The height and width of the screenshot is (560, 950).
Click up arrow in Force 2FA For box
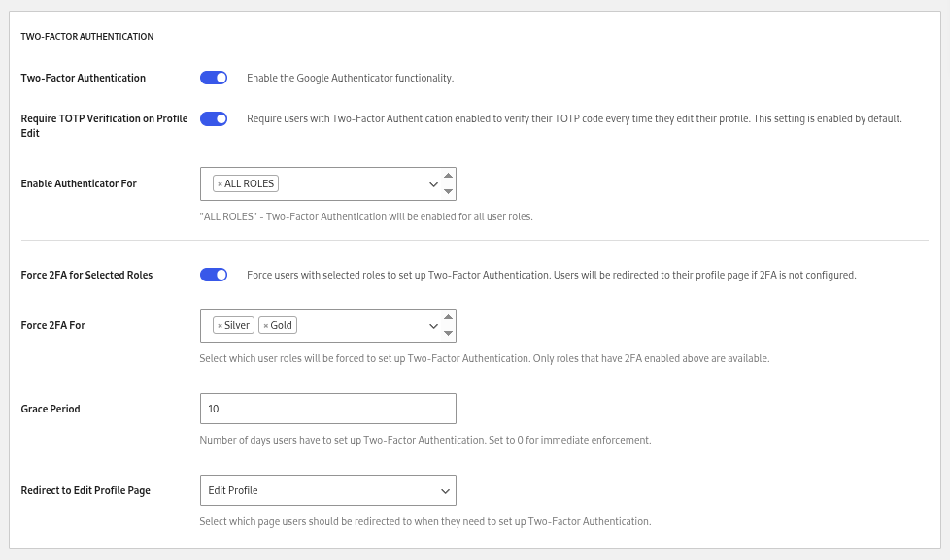(448, 317)
